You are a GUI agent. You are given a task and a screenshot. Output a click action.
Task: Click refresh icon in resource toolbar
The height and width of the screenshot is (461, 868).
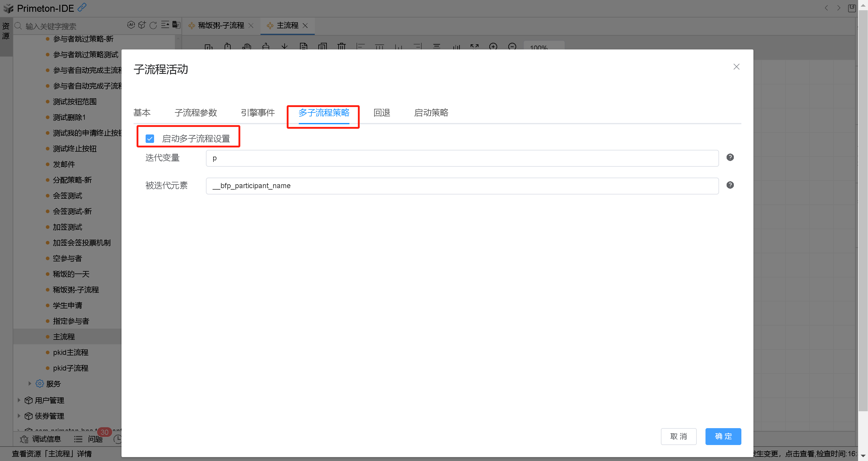tap(153, 25)
